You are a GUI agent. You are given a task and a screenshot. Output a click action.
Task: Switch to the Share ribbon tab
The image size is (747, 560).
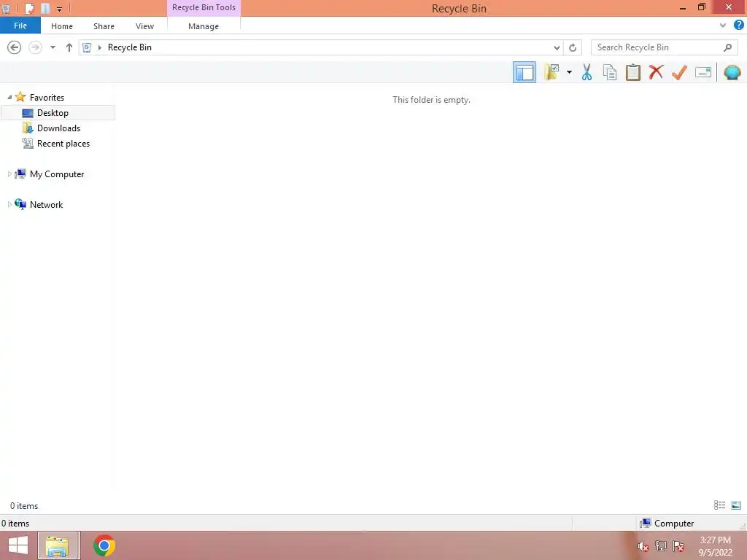[104, 26]
